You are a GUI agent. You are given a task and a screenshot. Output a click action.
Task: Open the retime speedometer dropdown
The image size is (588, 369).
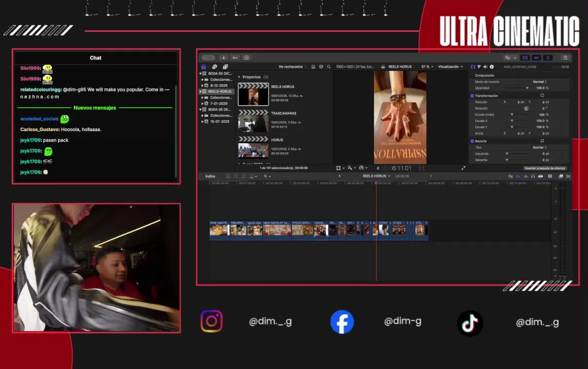363,168
